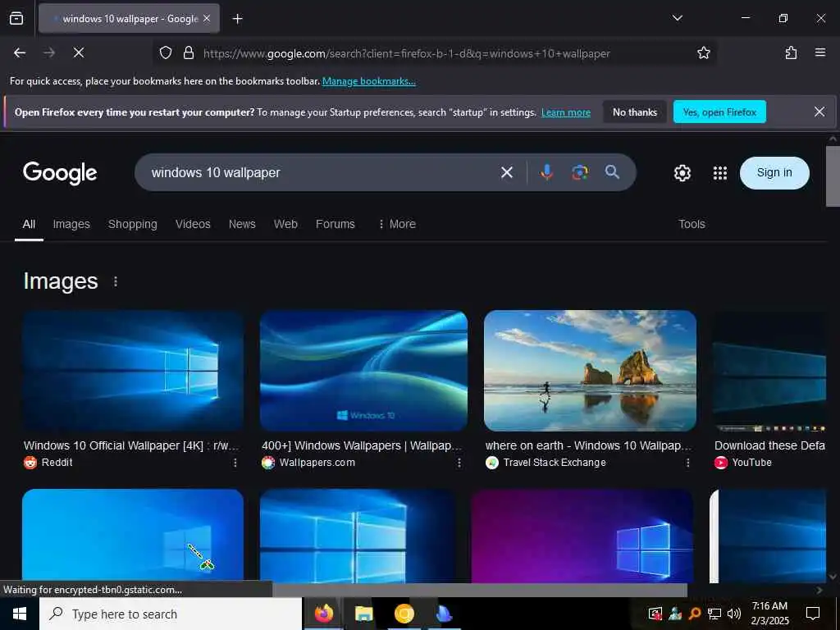Open Download these Defa YouTube result link
Screen dimensions: 840x630
pos(769,445)
